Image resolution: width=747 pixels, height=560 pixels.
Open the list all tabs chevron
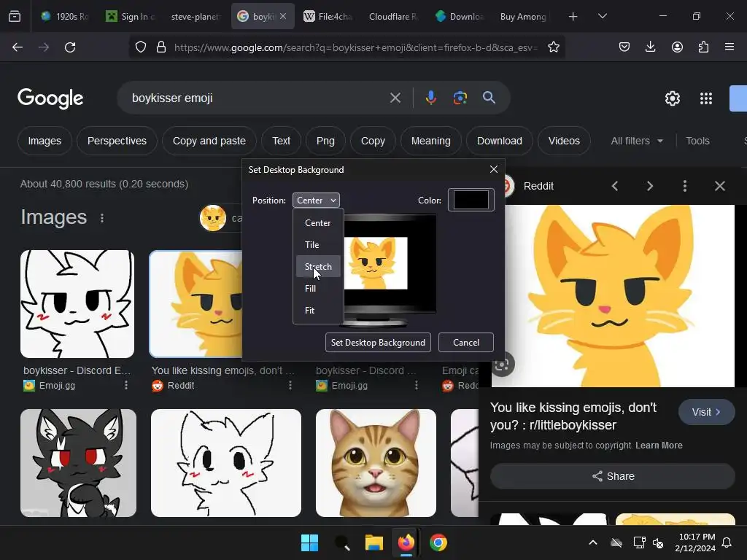(602, 17)
